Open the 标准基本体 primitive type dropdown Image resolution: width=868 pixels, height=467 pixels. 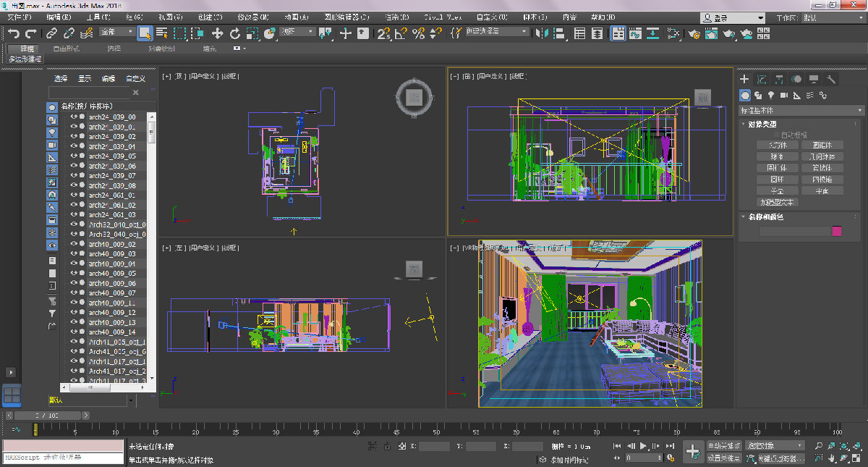[800, 110]
